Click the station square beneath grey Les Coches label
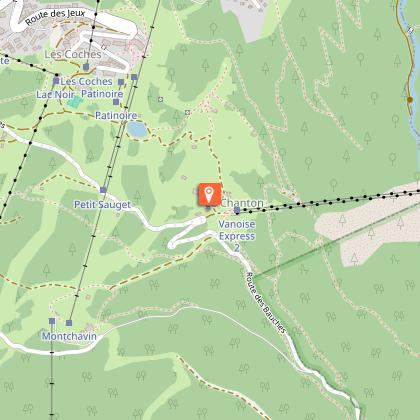Image resolution: width=420 pixels, height=420 pixels. [x=86, y=67]
